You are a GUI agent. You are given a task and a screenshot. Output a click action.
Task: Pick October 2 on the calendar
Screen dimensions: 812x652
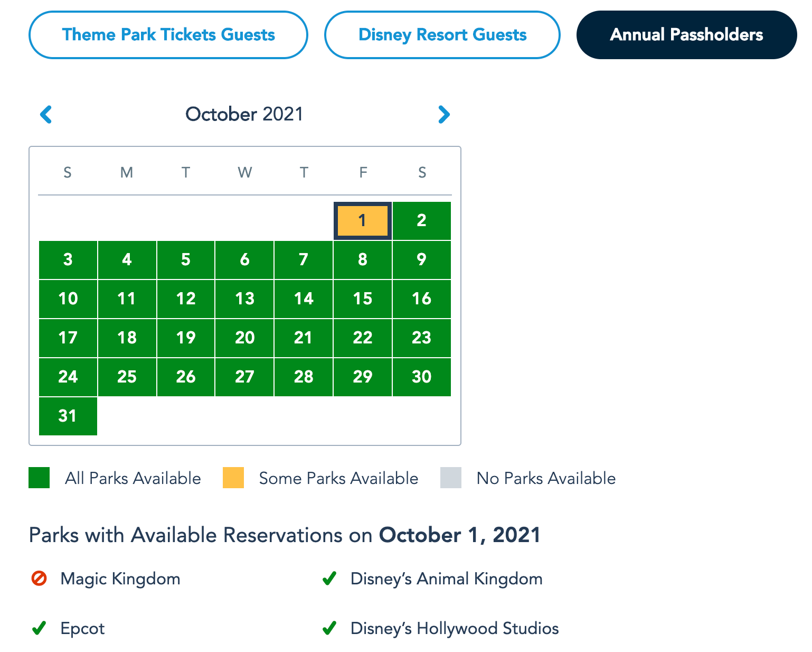pos(421,220)
